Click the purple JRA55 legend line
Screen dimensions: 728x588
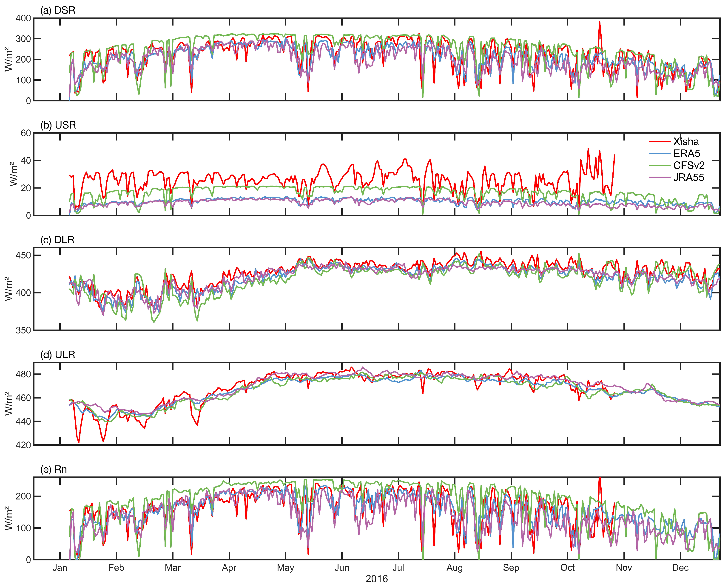[x=660, y=177]
